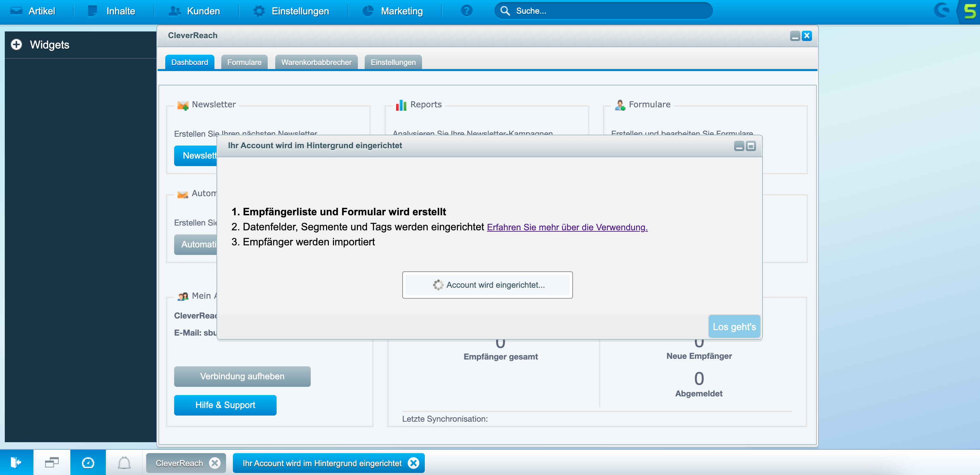Click the Empfänger gesamt label
This screenshot has width=980, height=475.
pos(501,356)
